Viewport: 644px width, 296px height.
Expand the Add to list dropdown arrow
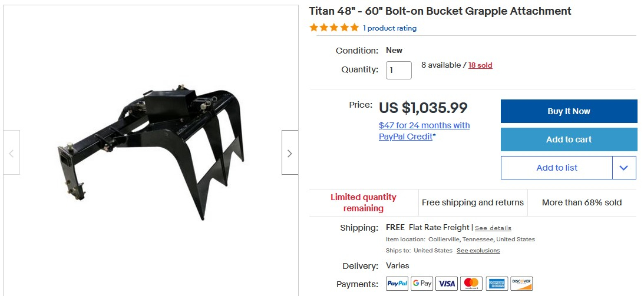(624, 168)
